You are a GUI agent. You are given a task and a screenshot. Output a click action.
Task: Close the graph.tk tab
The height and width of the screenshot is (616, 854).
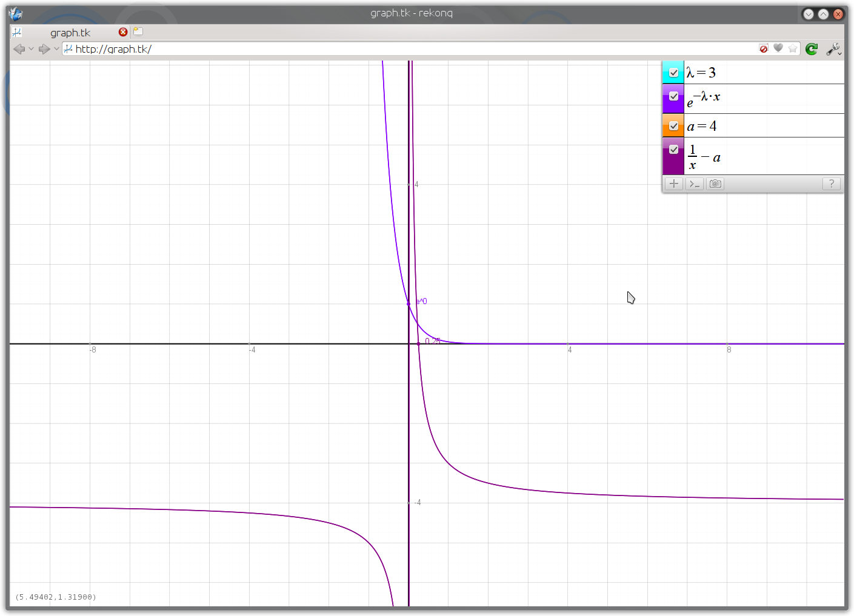[123, 32]
